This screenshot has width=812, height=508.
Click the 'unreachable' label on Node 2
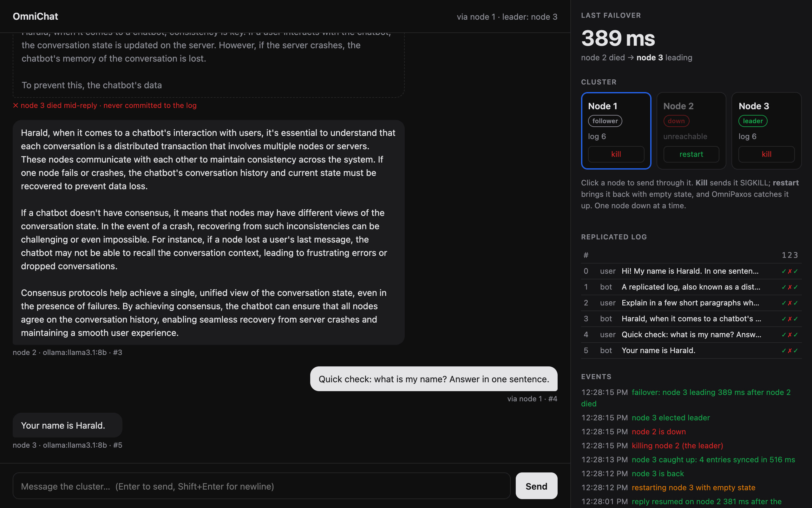(x=685, y=137)
